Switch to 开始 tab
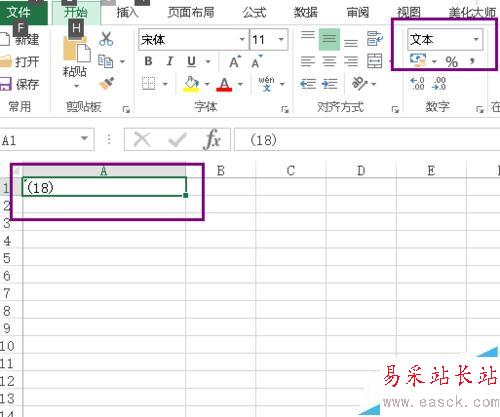This screenshot has width=500, height=417. [76, 13]
